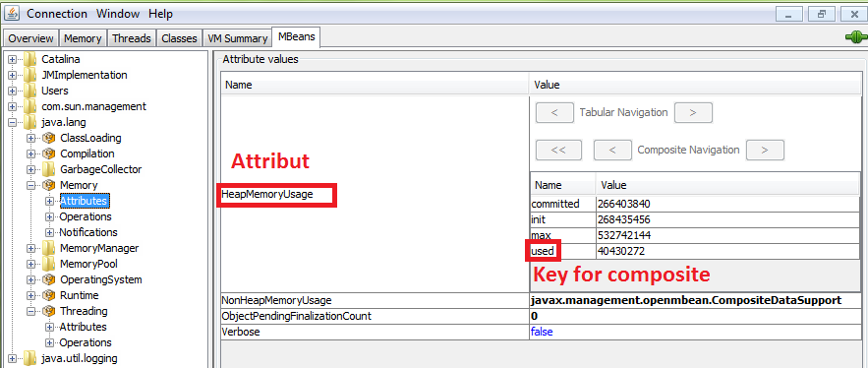Open the Connection menu

(57, 14)
